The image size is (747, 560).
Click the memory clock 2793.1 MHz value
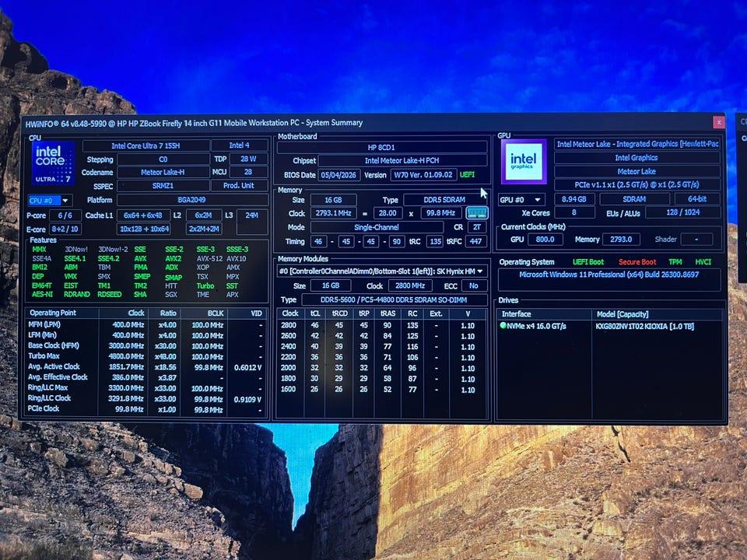point(334,213)
